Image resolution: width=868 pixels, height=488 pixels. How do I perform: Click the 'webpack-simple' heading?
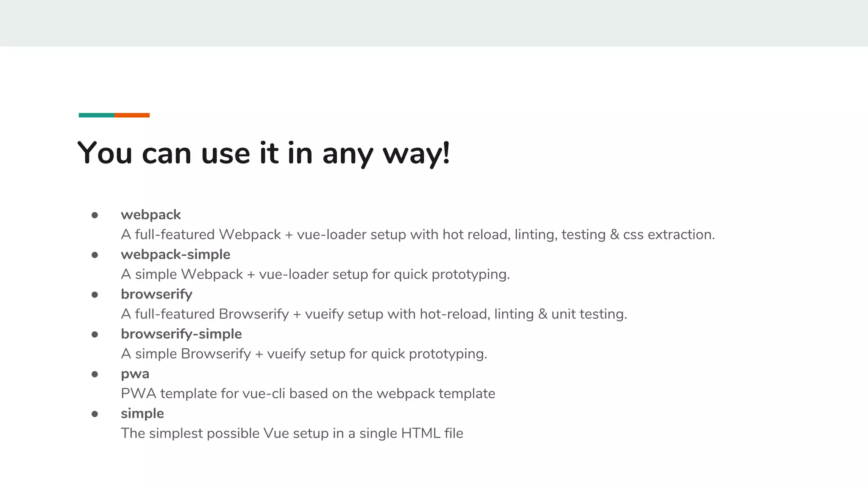[175, 255]
